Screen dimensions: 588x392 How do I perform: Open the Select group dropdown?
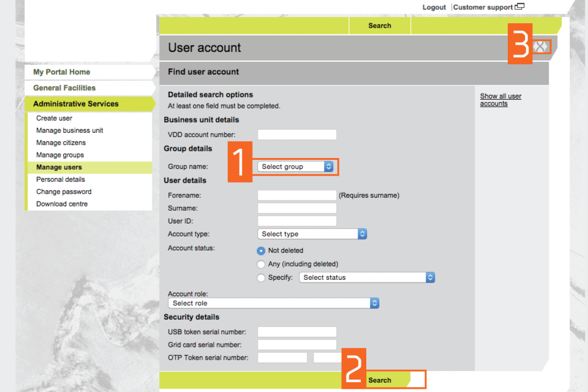coord(295,167)
